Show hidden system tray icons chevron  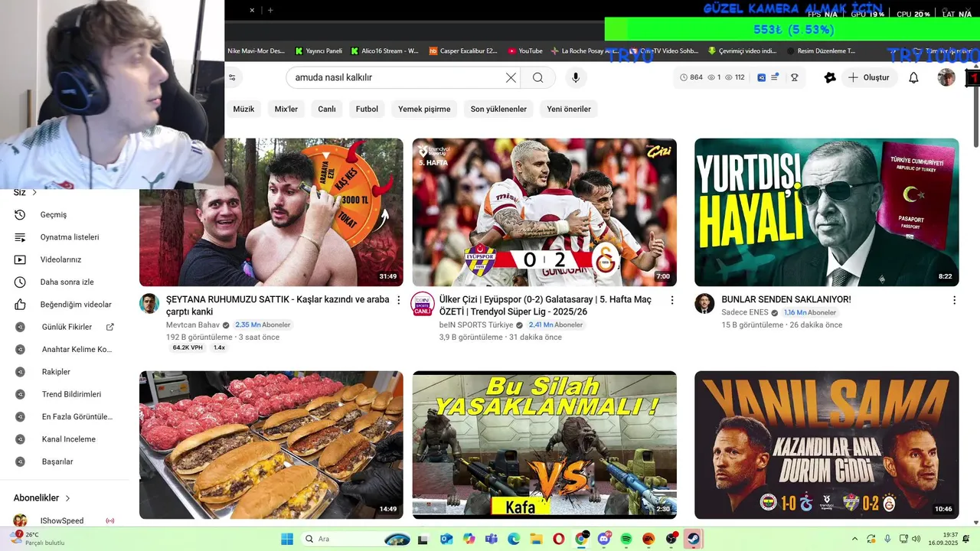(855, 539)
